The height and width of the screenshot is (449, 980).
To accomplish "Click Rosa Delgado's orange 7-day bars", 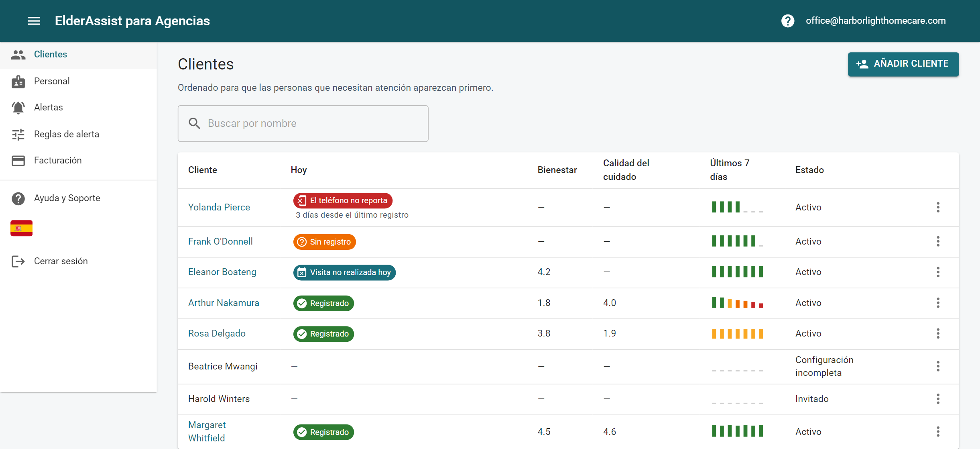I will 737,333.
